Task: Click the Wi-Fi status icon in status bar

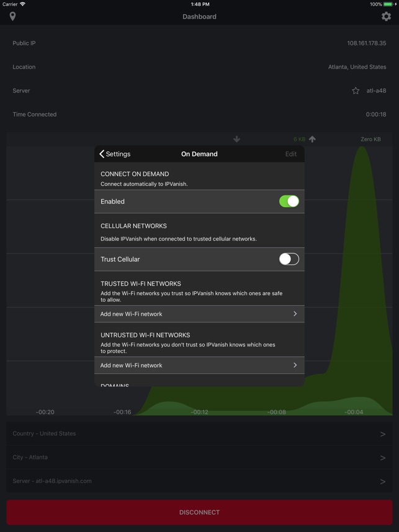Action: pyautogui.click(x=23, y=4)
